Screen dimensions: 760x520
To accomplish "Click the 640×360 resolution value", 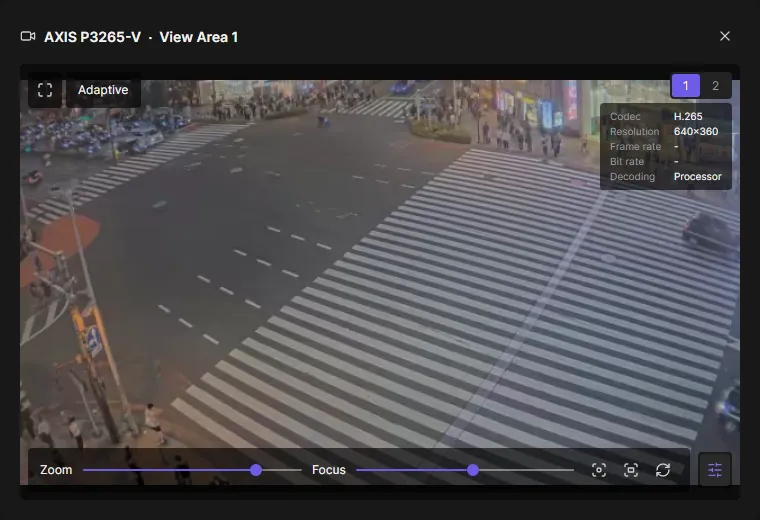I will [x=696, y=131].
